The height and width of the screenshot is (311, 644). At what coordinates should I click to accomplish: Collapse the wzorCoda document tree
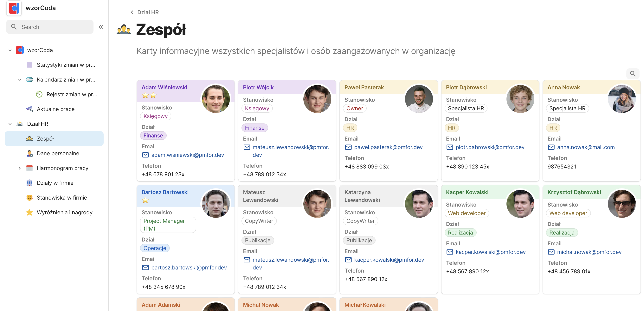click(x=10, y=50)
